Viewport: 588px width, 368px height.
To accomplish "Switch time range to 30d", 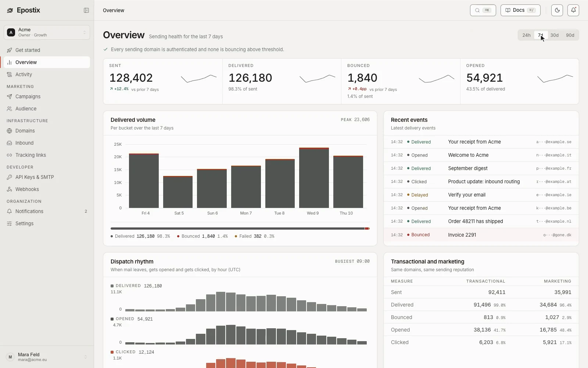I will [555, 35].
